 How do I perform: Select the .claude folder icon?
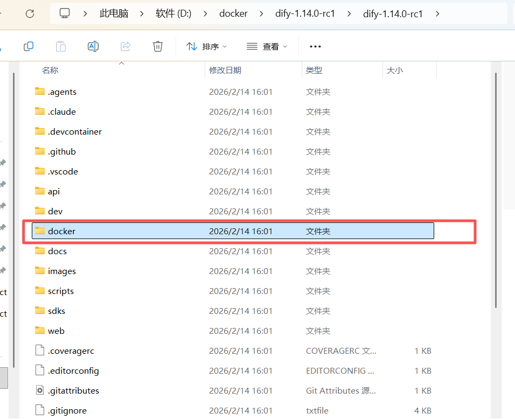tap(40, 111)
